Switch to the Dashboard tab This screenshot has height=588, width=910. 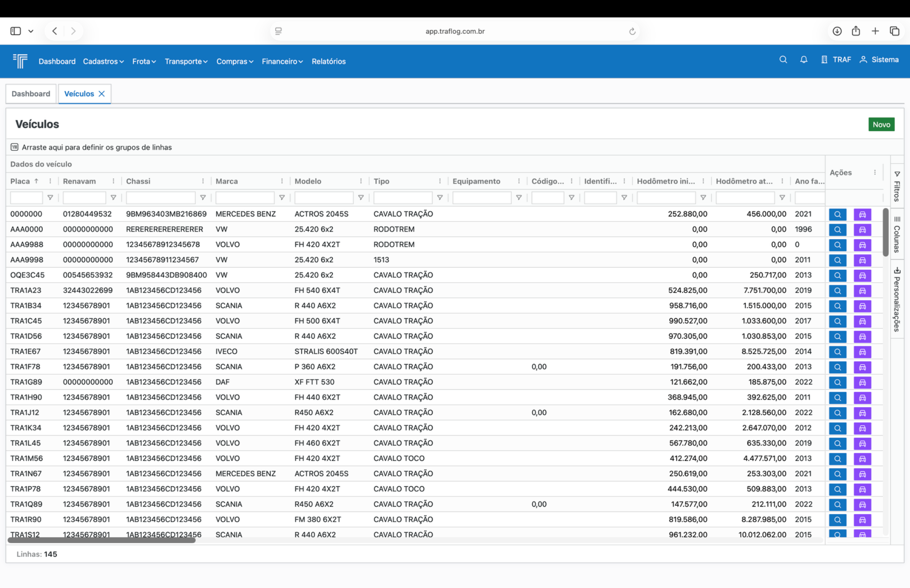pyautogui.click(x=31, y=94)
